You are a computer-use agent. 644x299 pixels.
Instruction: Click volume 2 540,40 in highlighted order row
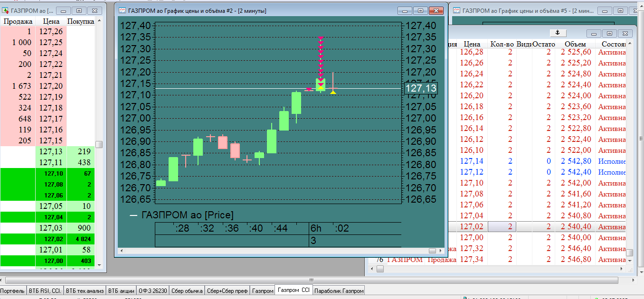click(575, 226)
